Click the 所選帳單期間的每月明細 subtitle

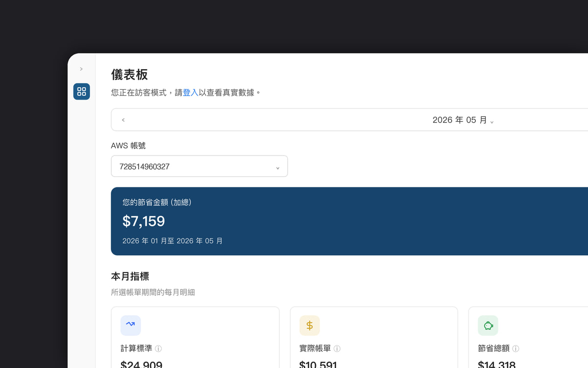click(x=153, y=292)
